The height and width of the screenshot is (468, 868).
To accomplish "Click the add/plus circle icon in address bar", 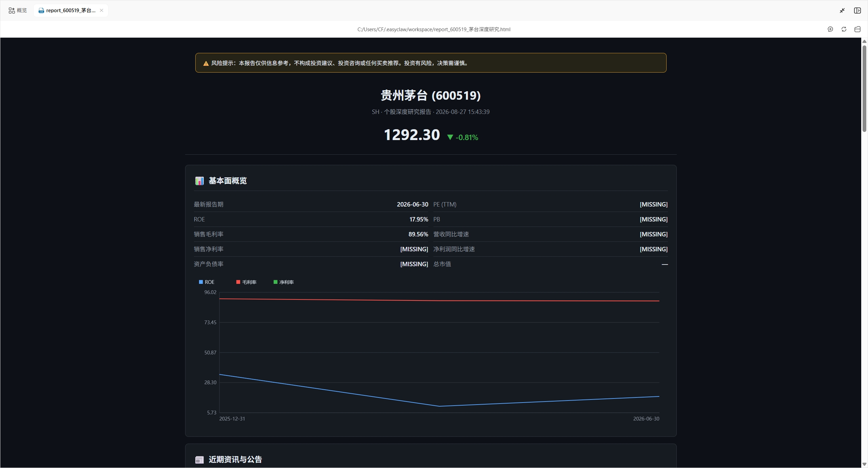I will pyautogui.click(x=830, y=29).
